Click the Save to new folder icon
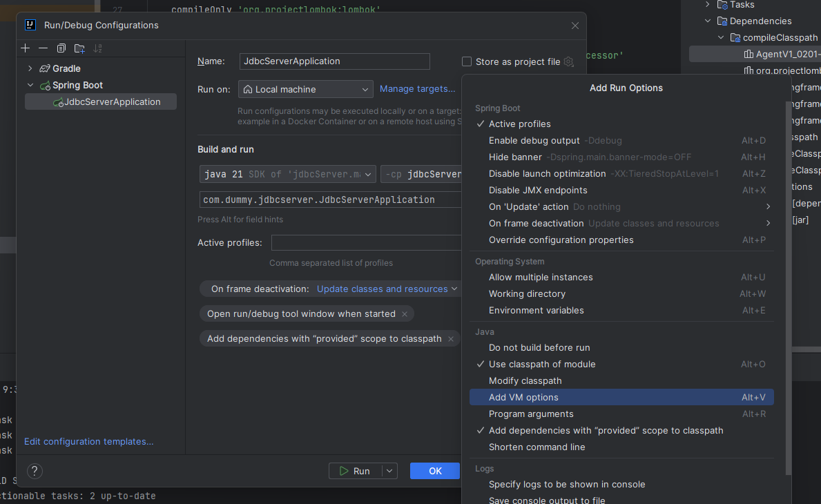 79,48
